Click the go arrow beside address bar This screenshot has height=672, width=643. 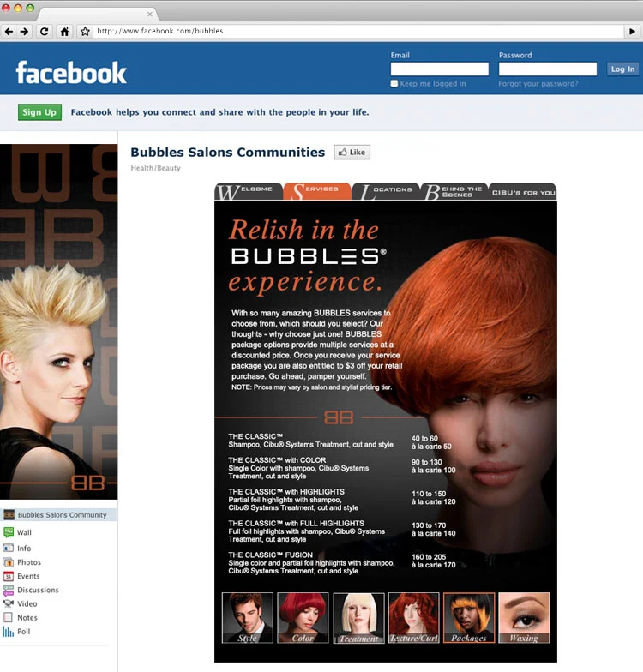point(632,31)
